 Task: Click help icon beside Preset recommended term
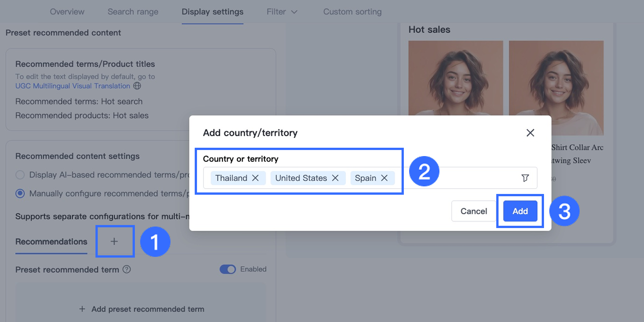point(127,269)
